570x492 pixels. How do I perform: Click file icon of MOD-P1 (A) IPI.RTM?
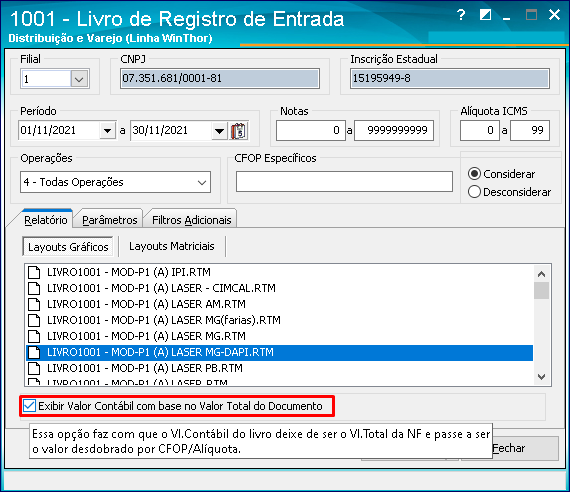pyautogui.click(x=34, y=272)
